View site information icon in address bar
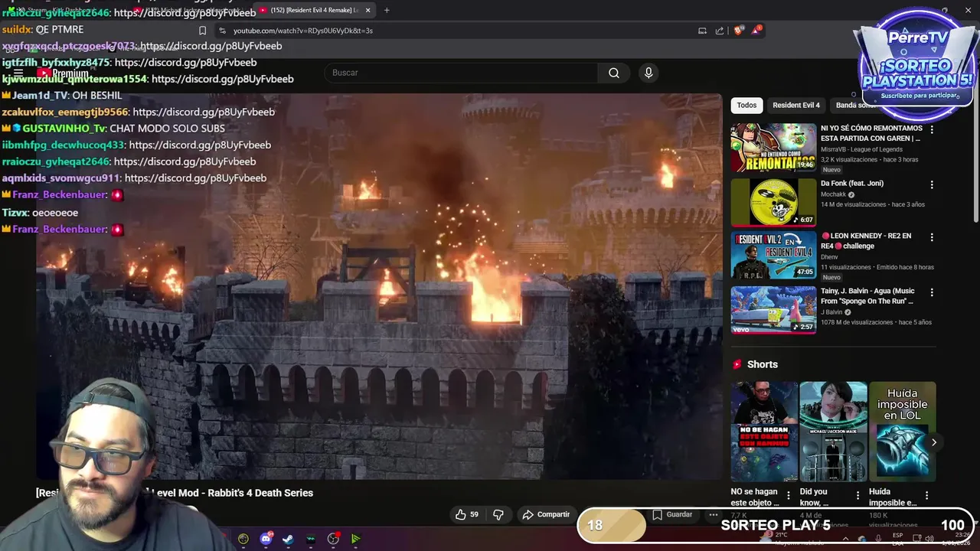Viewport: 980px width, 551px height. tap(222, 31)
